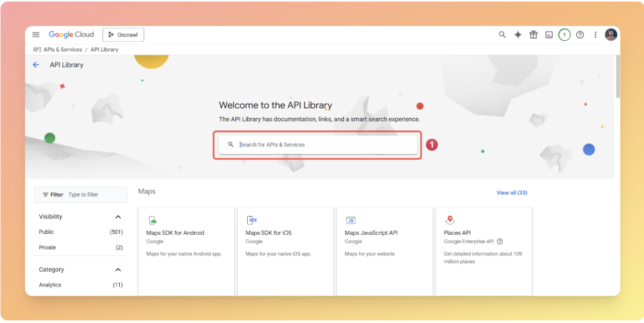This screenshot has height=323, width=644.
Task: Collapse the Category filter section
Action: pyautogui.click(x=118, y=269)
